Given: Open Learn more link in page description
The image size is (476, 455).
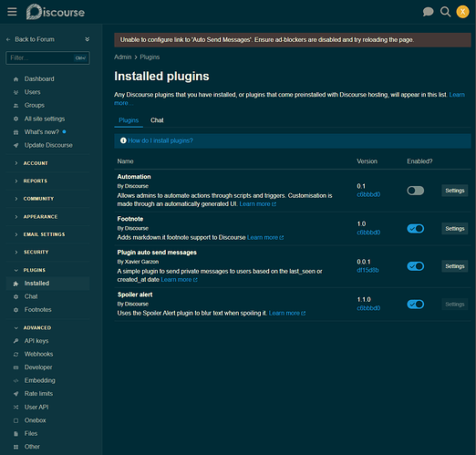Looking at the screenshot, I should pyautogui.click(x=457, y=95).
